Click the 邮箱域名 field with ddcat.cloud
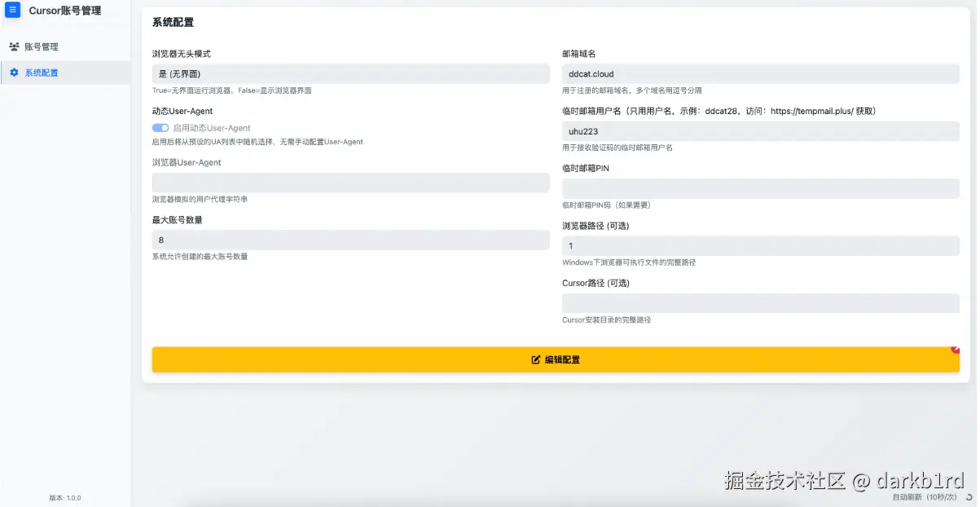The height and width of the screenshot is (507, 980). 761,73
